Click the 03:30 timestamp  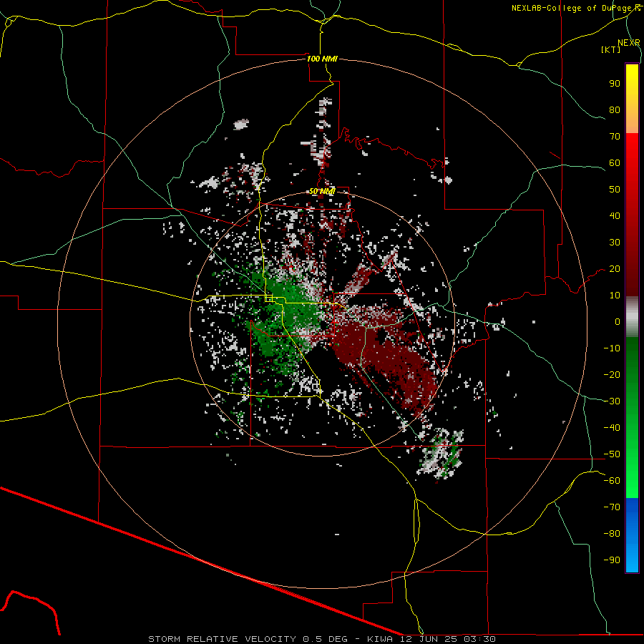(x=479, y=639)
